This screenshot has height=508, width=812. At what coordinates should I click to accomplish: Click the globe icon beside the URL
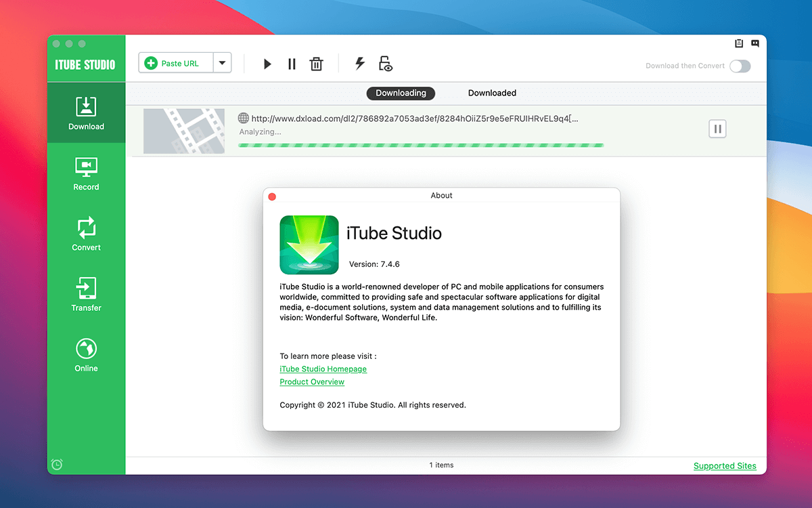(244, 119)
